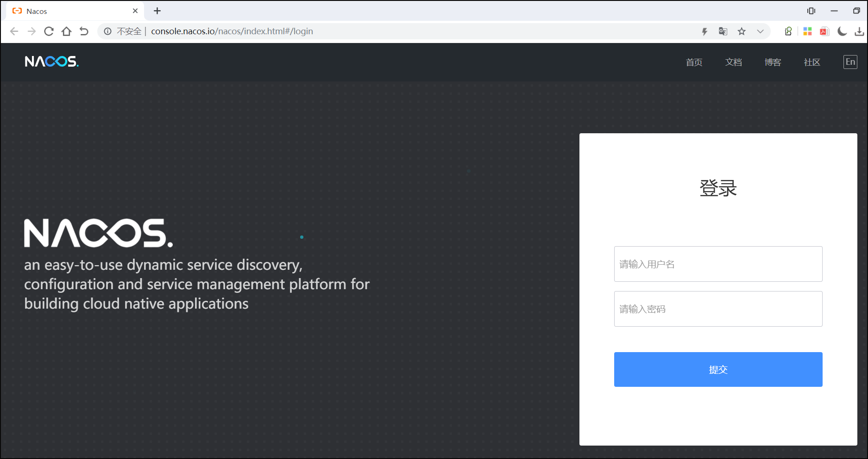This screenshot has width=868, height=459.
Task: Bookmark this page using the star icon
Action: click(x=742, y=31)
